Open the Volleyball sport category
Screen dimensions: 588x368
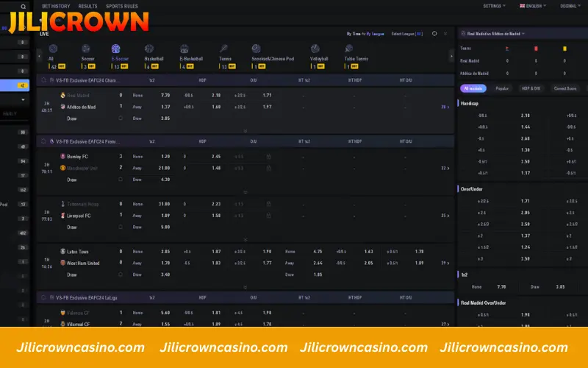coord(317,50)
